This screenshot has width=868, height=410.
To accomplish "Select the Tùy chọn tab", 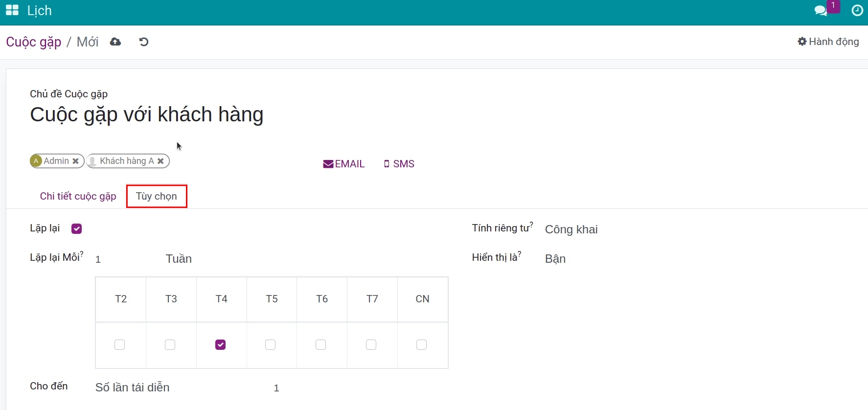I will [x=157, y=196].
